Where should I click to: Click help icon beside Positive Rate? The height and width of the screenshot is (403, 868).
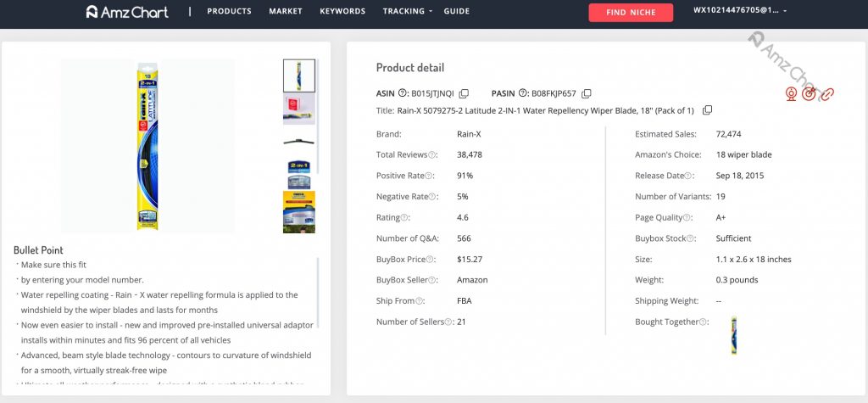428,176
